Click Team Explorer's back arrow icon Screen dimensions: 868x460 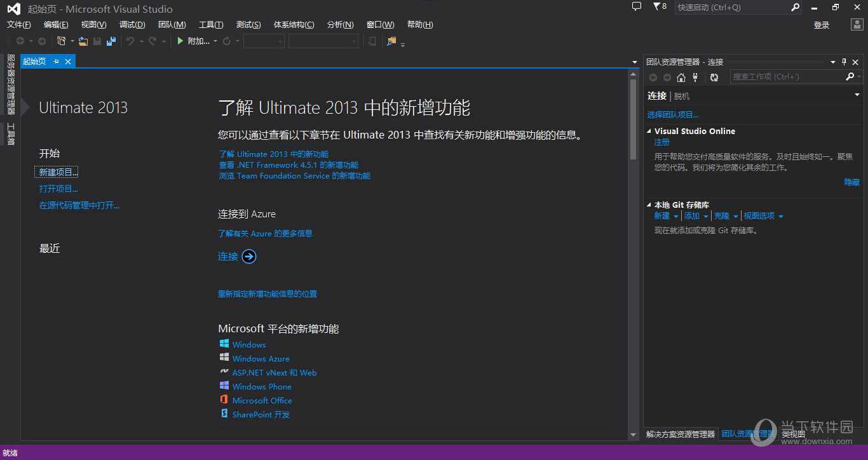pos(653,77)
